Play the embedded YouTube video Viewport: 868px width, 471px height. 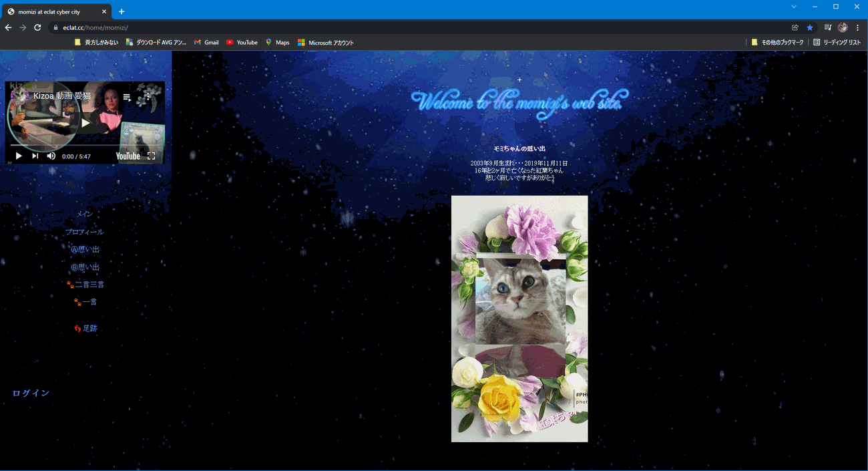tap(19, 156)
